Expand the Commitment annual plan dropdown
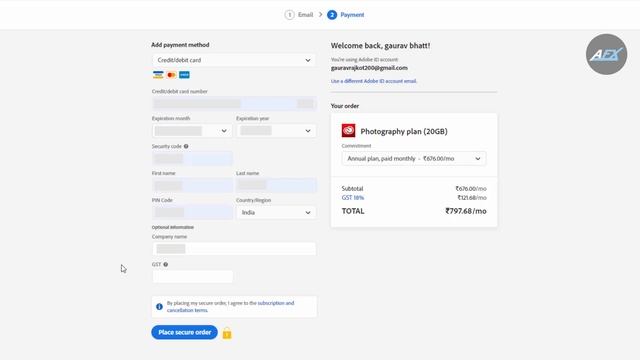 coord(414,158)
